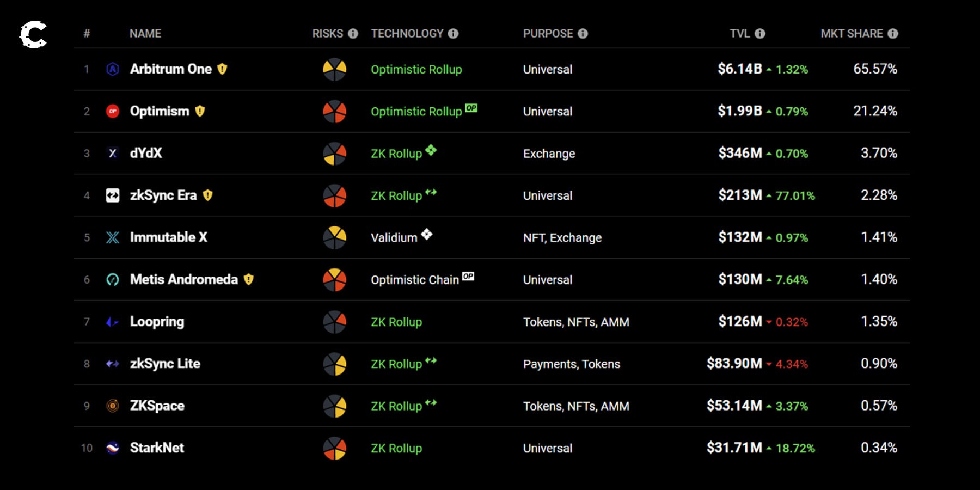The height and width of the screenshot is (490, 980).
Task: Open the zkSync Era project link
Action: click(163, 195)
